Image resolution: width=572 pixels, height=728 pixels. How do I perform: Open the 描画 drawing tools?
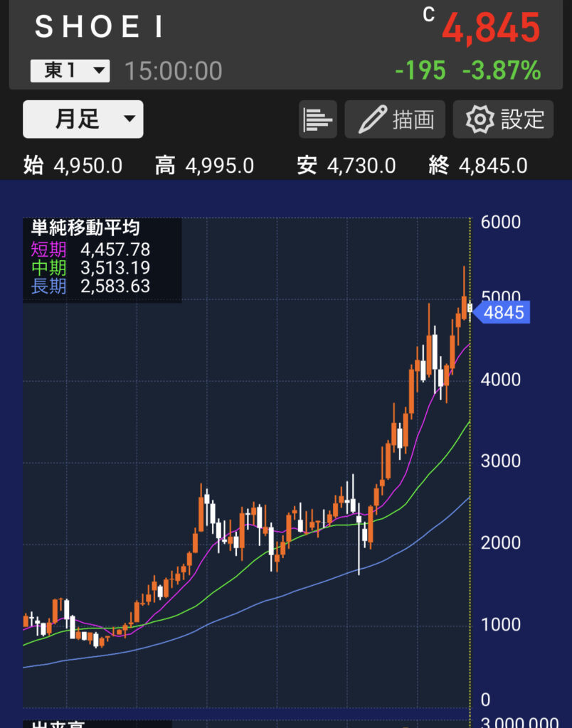395,119
